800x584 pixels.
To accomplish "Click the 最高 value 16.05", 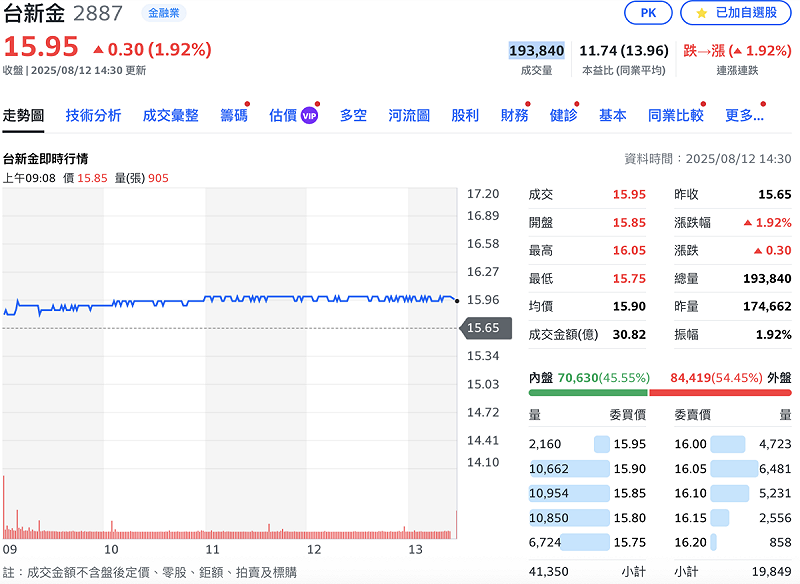I will 629,250.
